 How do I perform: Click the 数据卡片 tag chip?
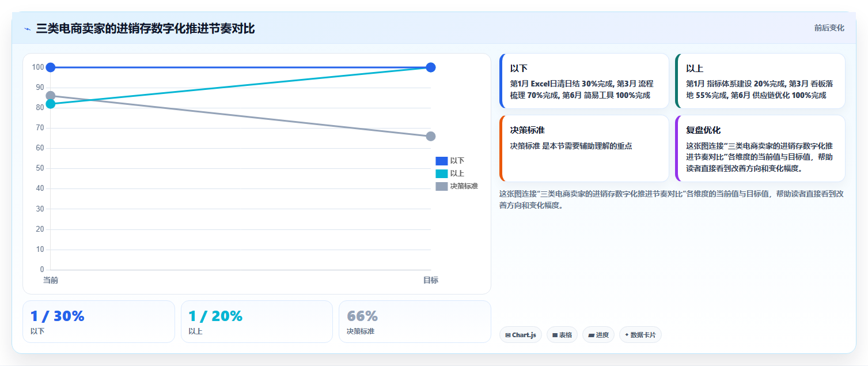tap(640, 335)
